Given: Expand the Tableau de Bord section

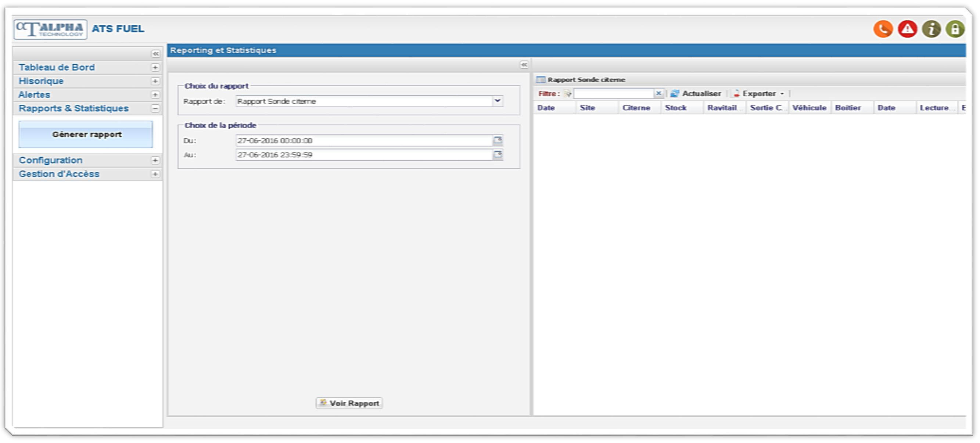Looking at the screenshot, I should pyautogui.click(x=155, y=67).
